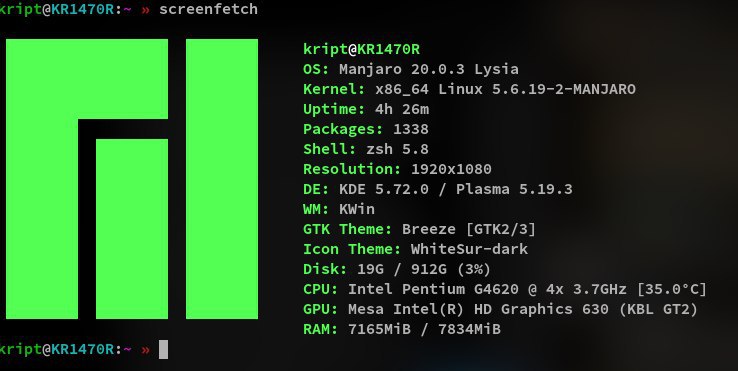Click the Packages count 1338
Image resolution: width=738 pixels, height=371 pixels.
click(x=411, y=129)
